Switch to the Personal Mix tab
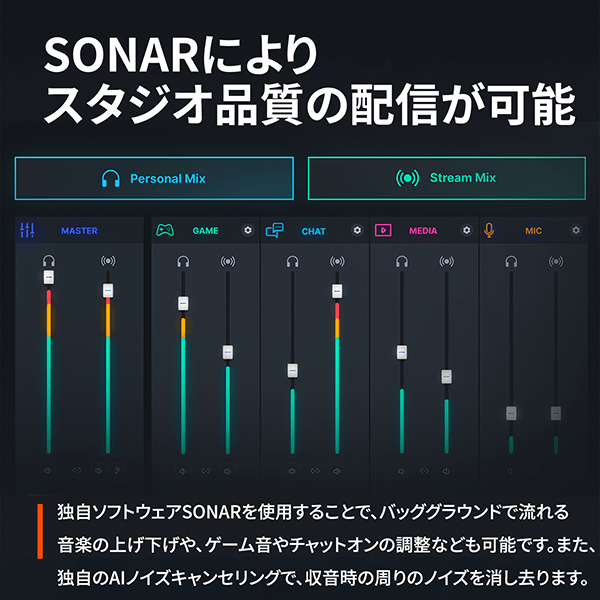The image size is (600, 600). 154,178
